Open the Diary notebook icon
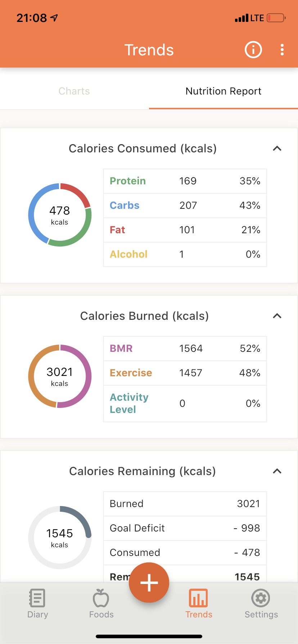Viewport: 298px width, 644px height. 37,598
